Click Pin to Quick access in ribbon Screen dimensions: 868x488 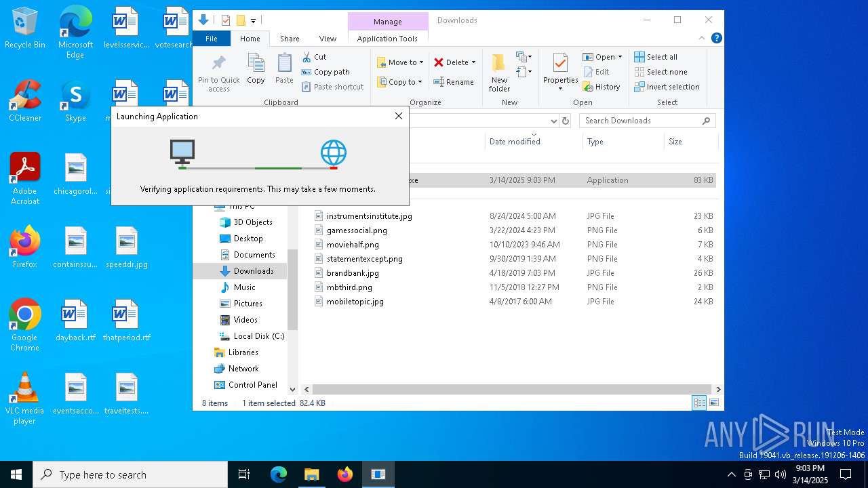pyautogui.click(x=218, y=74)
